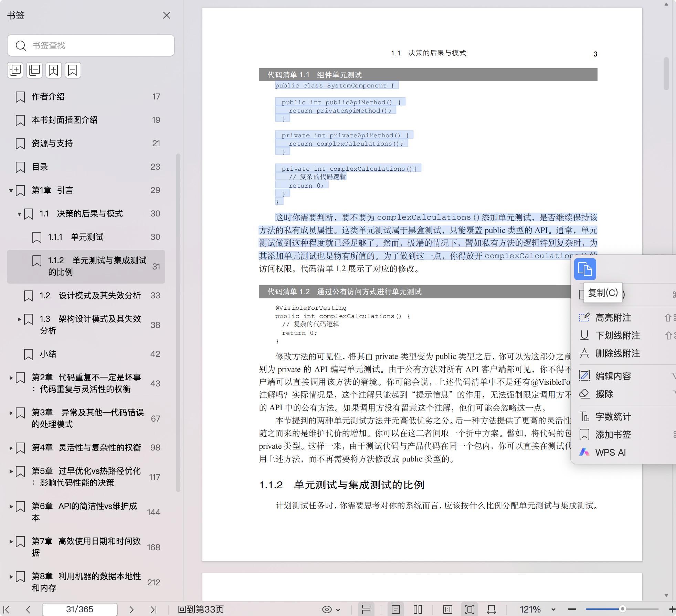This screenshot has height=616, width=676.
Task: Expand the 第6章 API的简洁性vs维护成本 bookmark
Action: pyautogui.click(x=11, y=506)
